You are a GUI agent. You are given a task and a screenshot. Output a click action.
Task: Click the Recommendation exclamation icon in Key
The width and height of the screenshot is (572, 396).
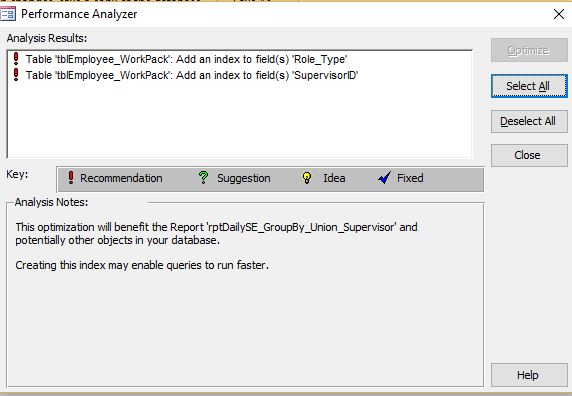coord(71,178)
